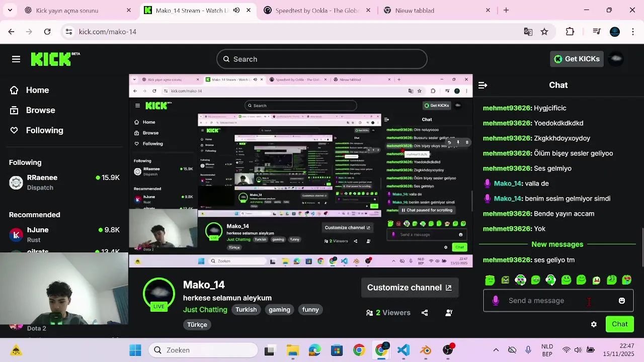644x362 pixels.
Task: Select the gaming tag
Action: click(x=279, y=310)
